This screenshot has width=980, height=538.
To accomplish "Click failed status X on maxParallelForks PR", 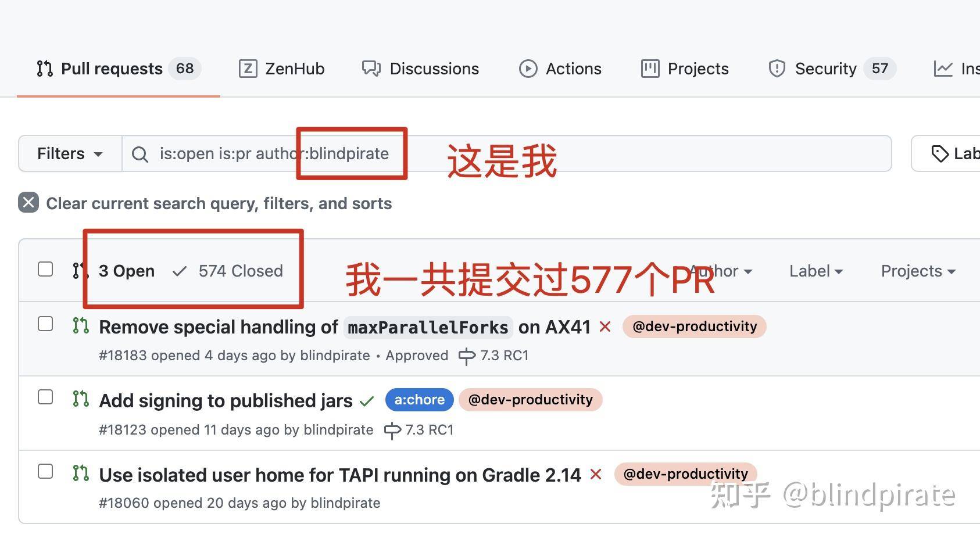I will pyautogui.click(x=605, y=327).
